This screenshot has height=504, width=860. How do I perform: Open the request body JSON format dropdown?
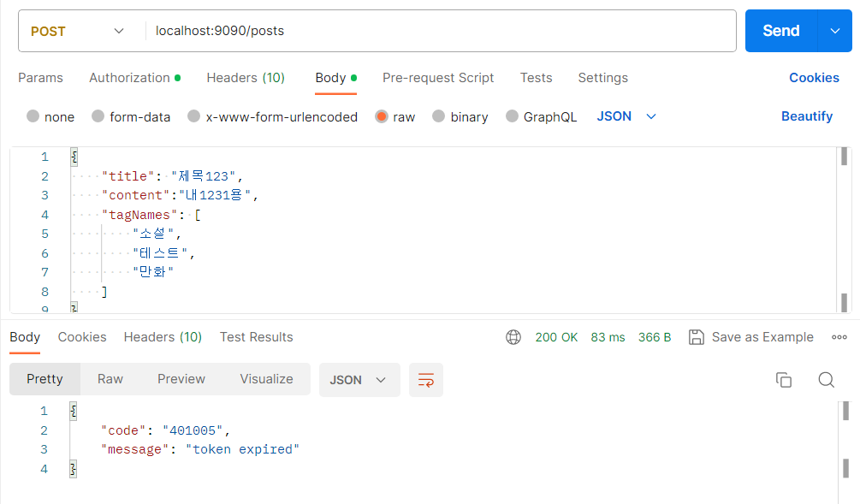(x=626, y=116)
